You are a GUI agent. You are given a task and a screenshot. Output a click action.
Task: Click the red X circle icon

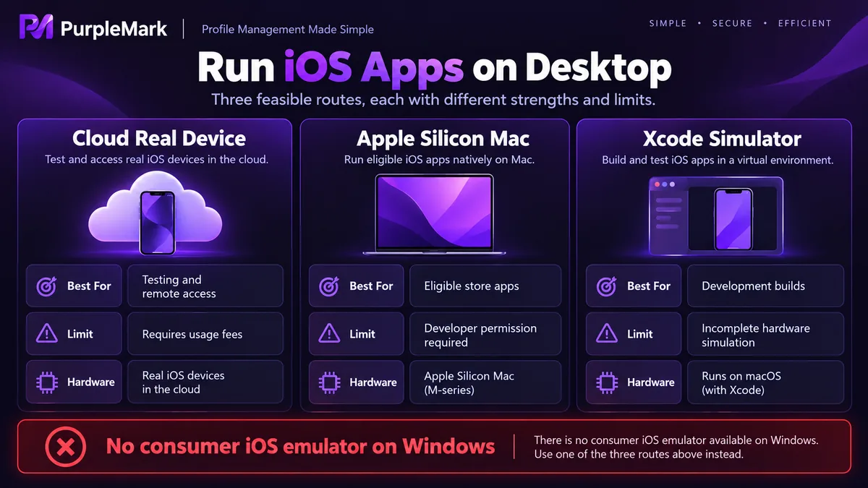pos(65,446)
